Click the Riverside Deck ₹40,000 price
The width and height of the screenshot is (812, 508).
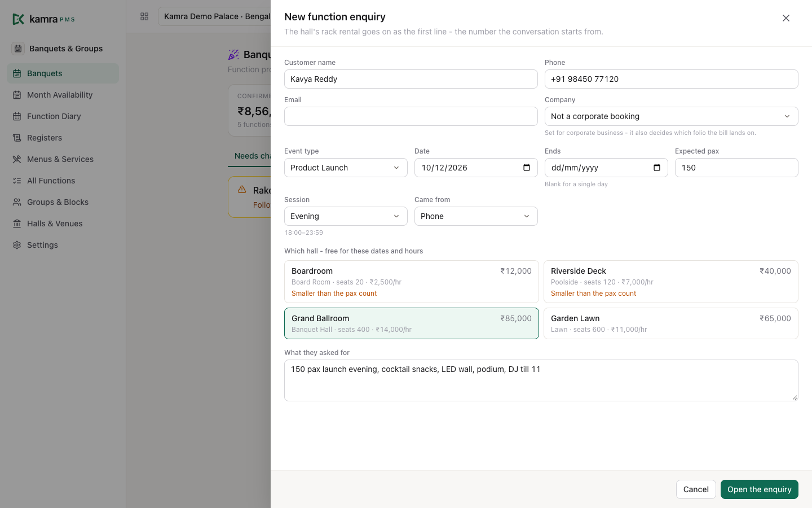775,271
